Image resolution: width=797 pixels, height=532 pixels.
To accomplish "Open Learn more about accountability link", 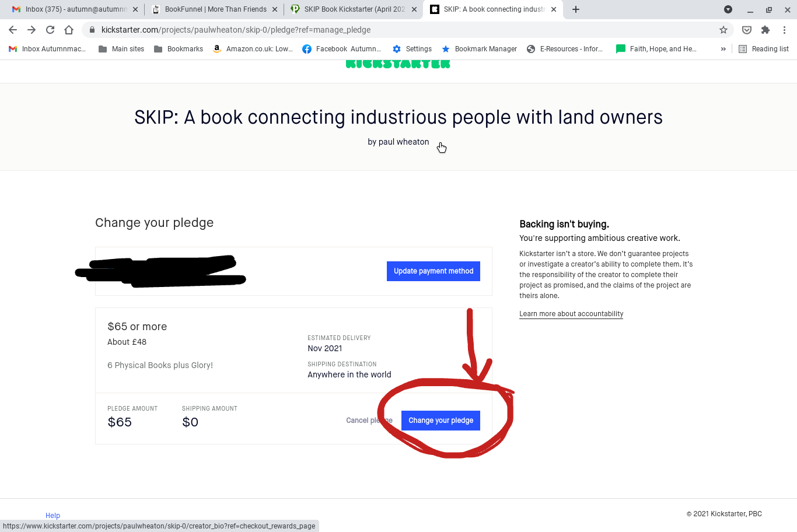I will (571, 314).
